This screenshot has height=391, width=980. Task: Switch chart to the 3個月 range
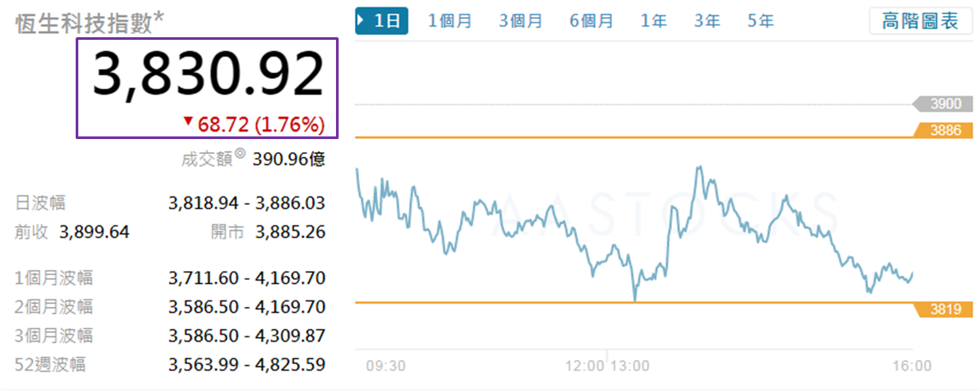521,21
